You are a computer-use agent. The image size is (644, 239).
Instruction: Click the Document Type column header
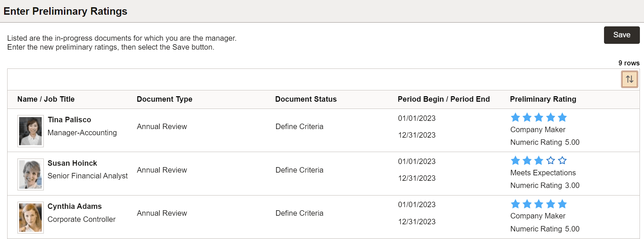coord(164,99)
